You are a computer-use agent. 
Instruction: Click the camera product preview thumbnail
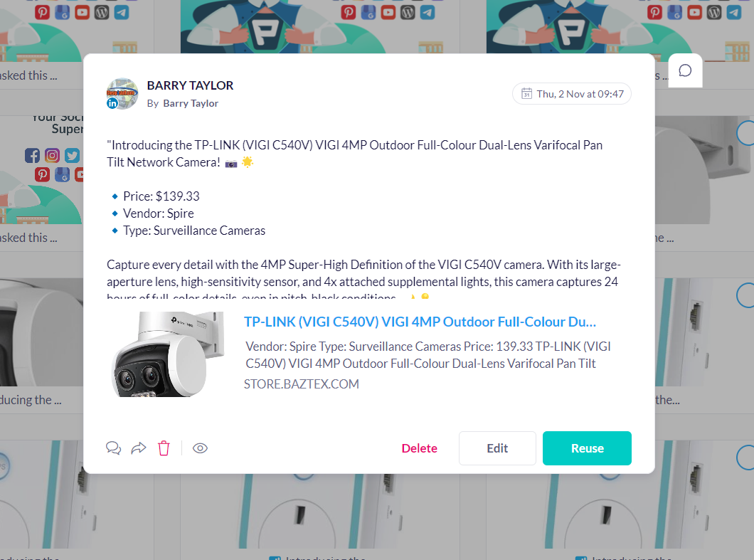[x=168, y=354]
